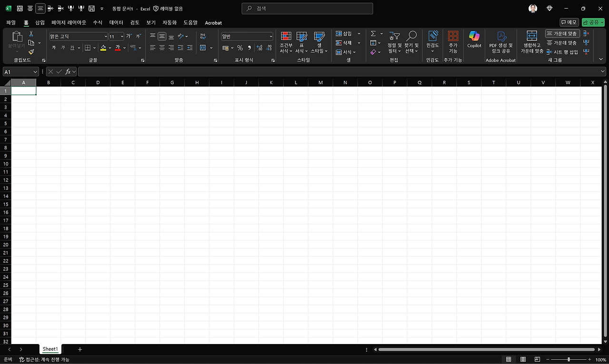Click the Normal view icon in status bar

click(x=509, y=360)
